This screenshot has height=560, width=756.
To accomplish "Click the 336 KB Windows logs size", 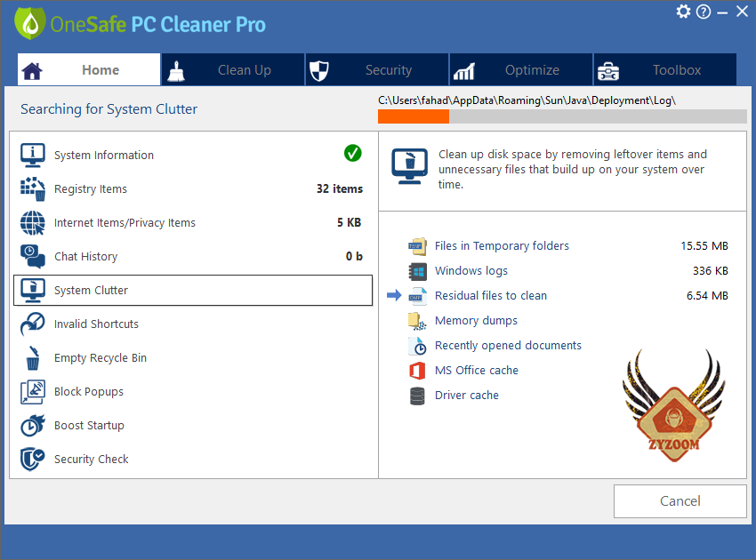I will pyautogui.click(x=711, y=271).
